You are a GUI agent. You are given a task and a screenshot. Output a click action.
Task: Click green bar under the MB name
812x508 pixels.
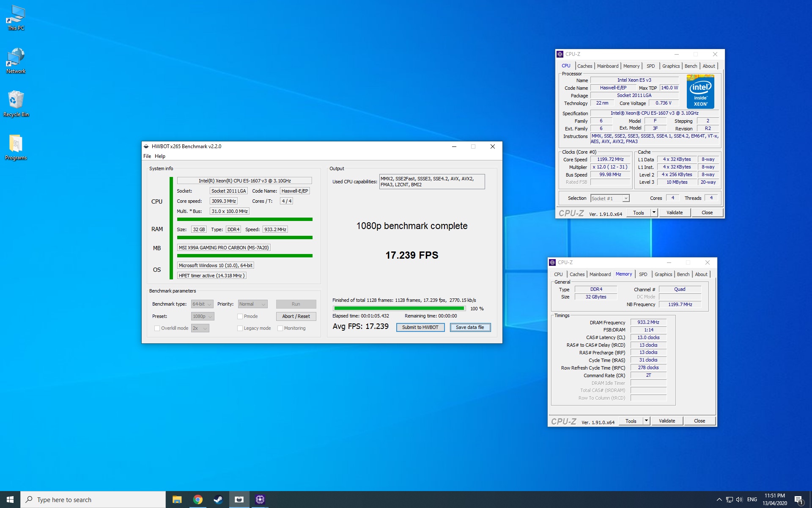point(244,256)
